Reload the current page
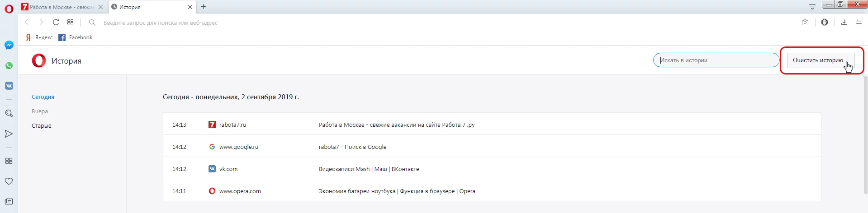 56,22
